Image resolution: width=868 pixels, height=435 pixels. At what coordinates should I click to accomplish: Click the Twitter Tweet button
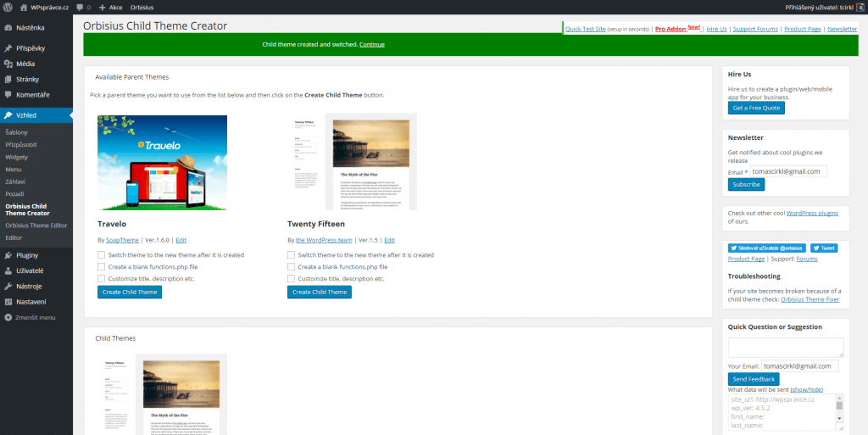(824, 248)
